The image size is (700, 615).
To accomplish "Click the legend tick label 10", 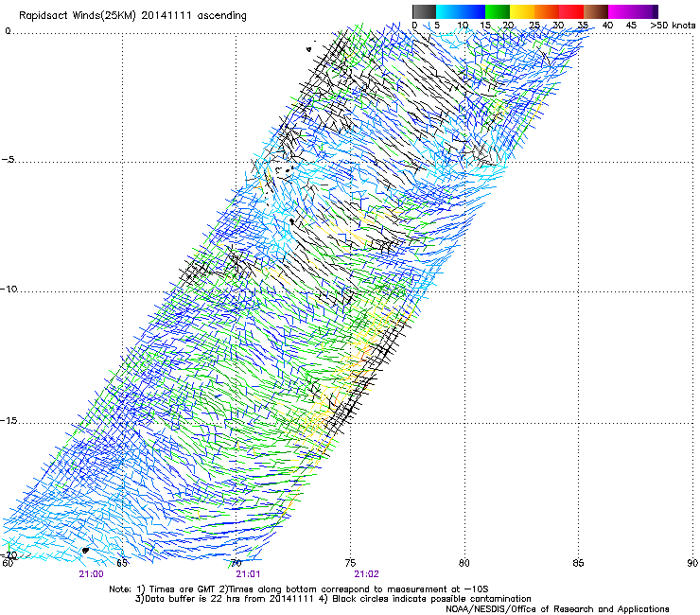I will tap(463, 26).
